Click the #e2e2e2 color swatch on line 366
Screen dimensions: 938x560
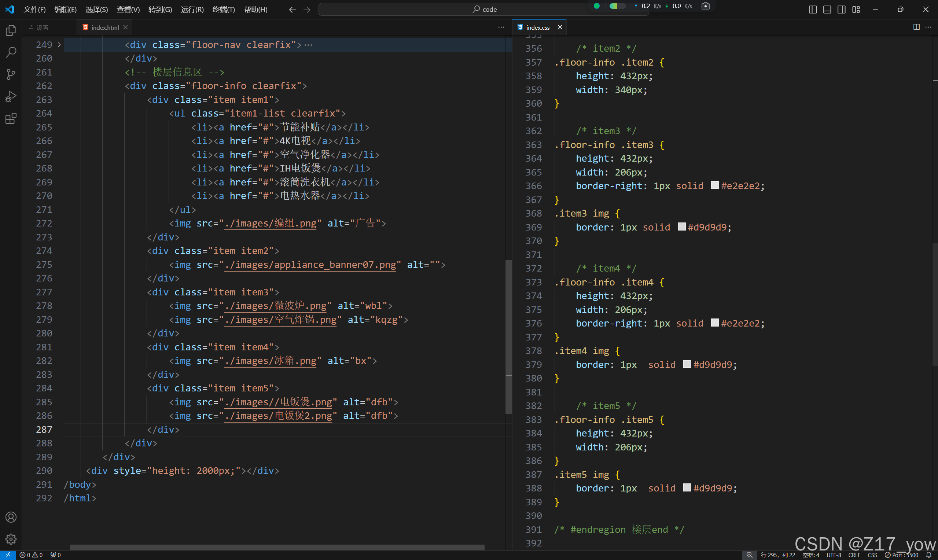click(715, 185)
